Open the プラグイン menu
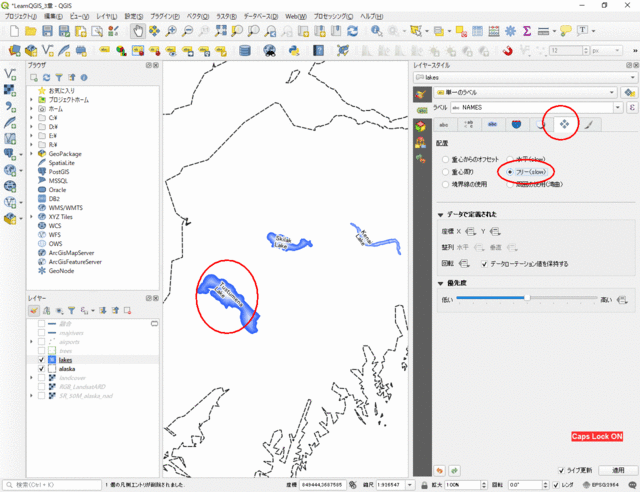Screen dimensions: 640x492 click(164, 16)
